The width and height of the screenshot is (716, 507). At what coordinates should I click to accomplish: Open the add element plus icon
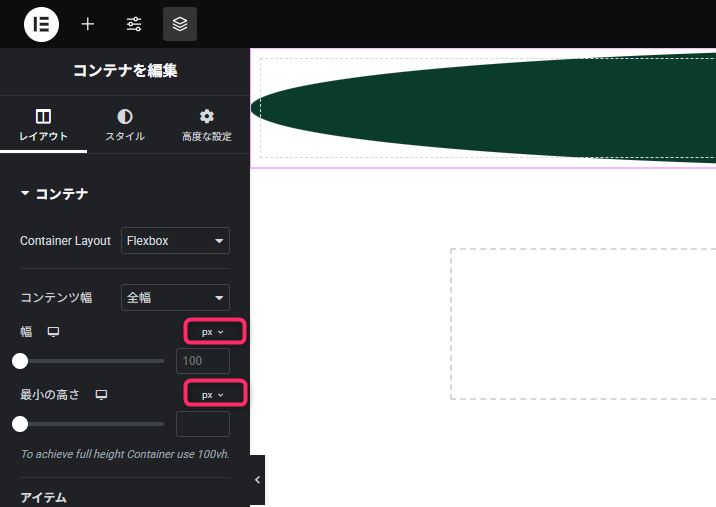pos(88,24)
